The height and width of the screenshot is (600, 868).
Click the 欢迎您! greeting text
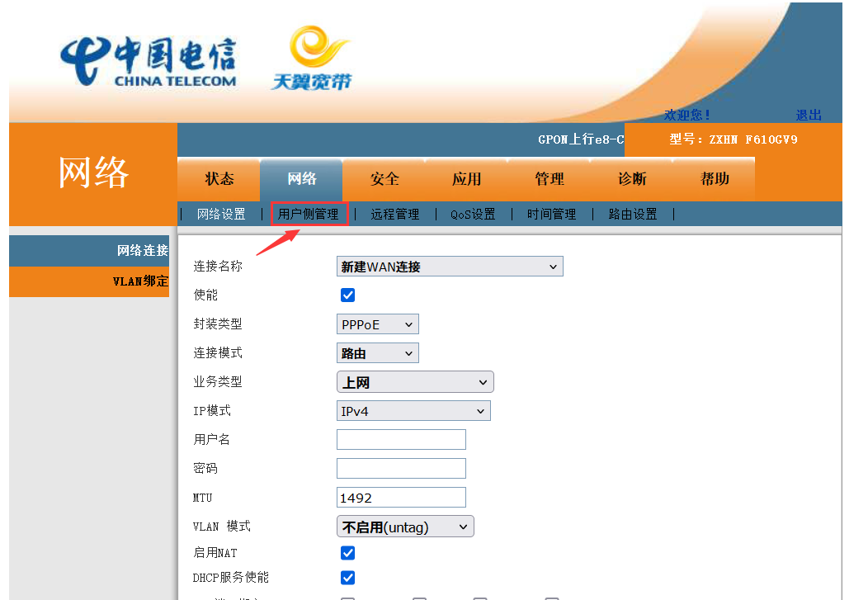(686, 115)
